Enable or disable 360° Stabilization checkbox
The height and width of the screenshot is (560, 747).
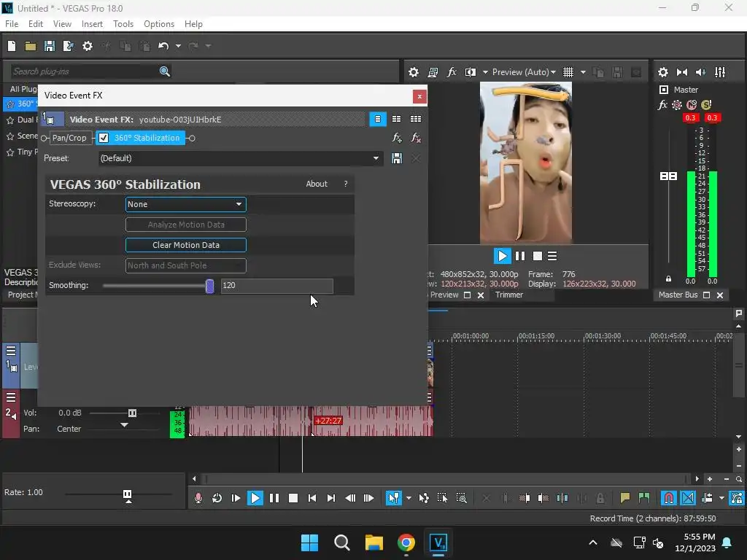tap(104, 138)
